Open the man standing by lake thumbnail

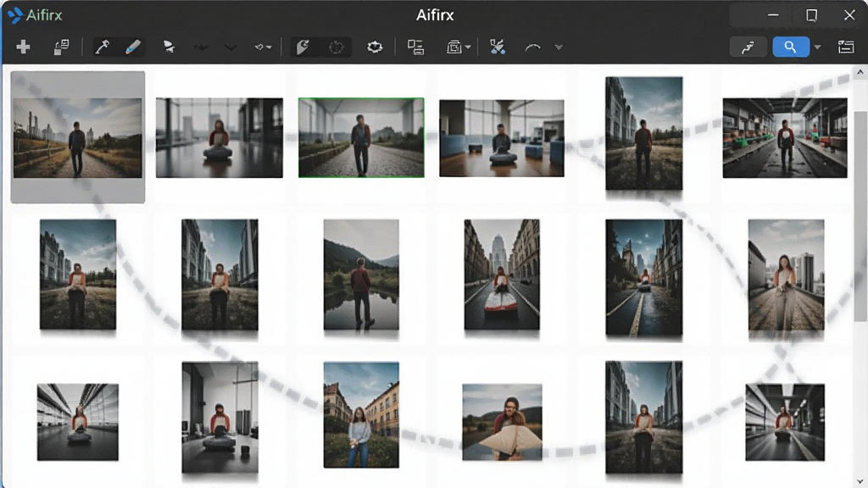click(361, 274)
